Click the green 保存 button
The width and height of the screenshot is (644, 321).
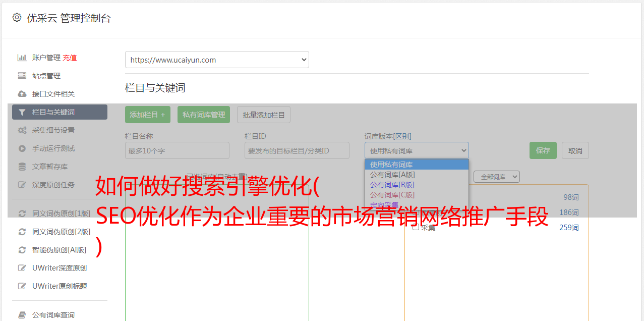pyautogui.click(x=543, y=150)
